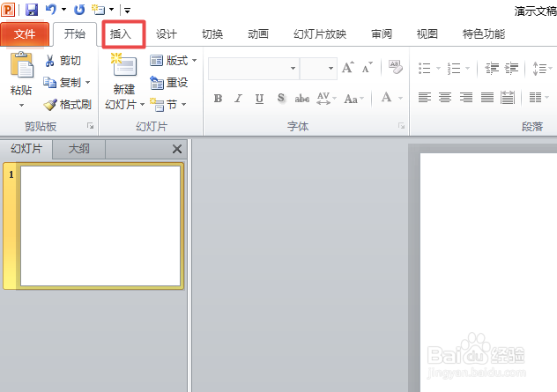
Task: Toggle justify text alignment
Action: 487,97
